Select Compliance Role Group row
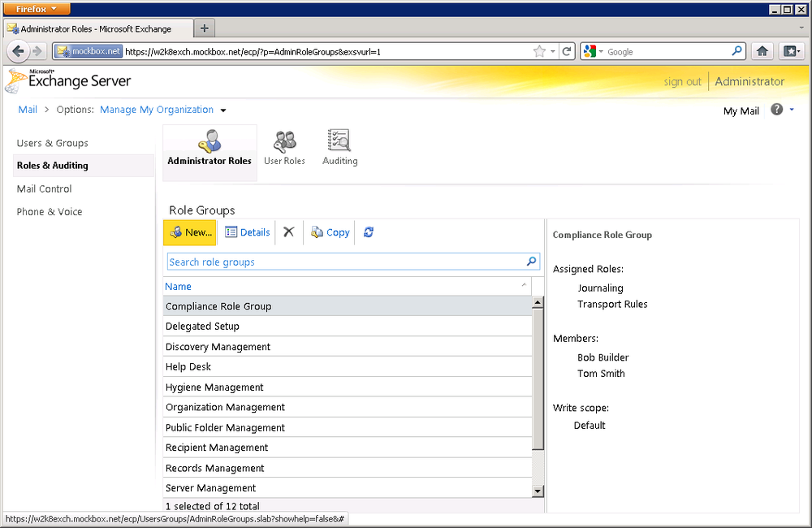The image size is (812, 528). click(x=348, y=306)
